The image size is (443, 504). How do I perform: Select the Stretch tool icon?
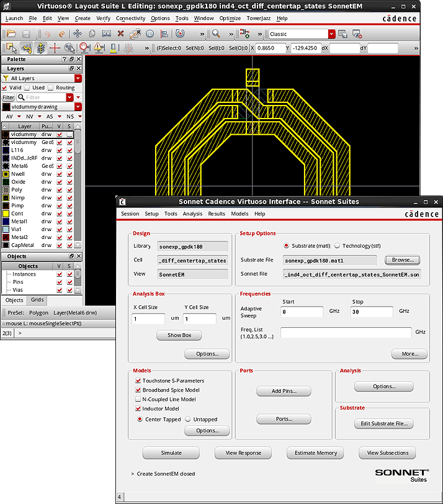click(x=106, y=34)
